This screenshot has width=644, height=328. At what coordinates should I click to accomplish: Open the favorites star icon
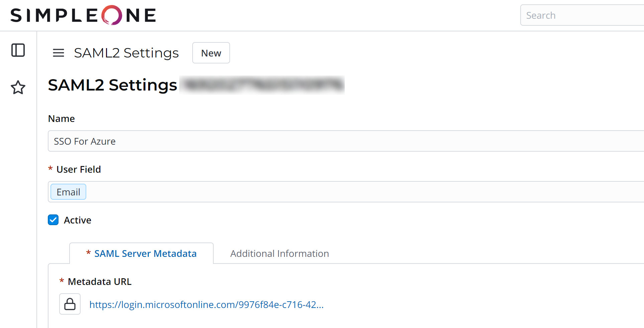18,88
